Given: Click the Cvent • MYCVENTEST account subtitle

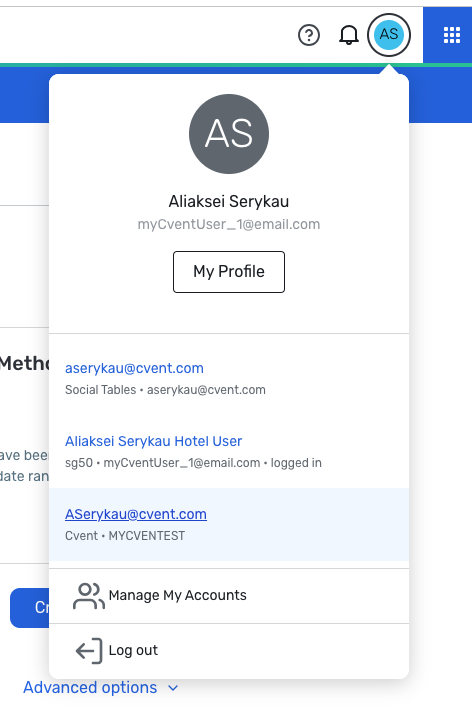Looking at the screenshot, I should point(125,536).
